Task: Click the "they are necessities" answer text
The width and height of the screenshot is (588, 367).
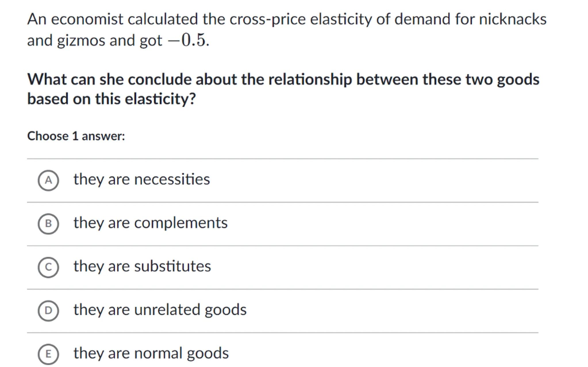Action: 142,179
